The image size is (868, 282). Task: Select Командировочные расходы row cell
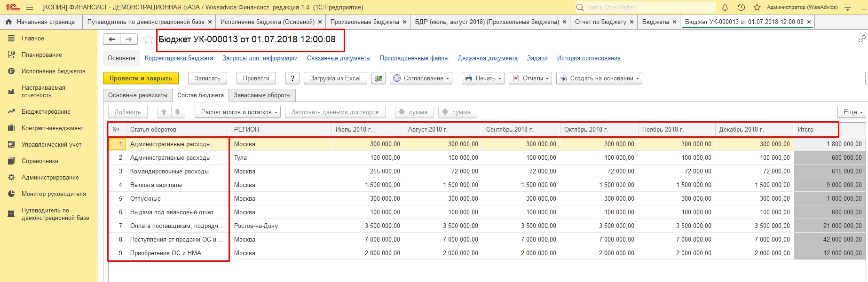178,172
